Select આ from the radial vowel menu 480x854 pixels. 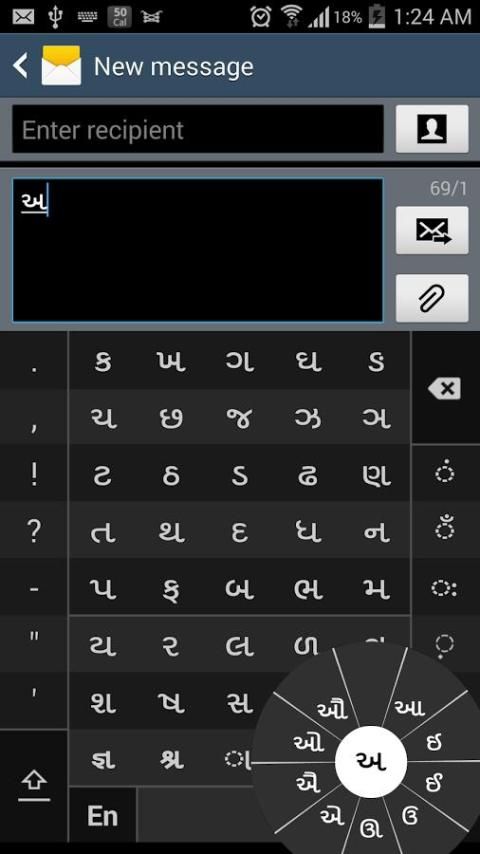click(410, 708)
